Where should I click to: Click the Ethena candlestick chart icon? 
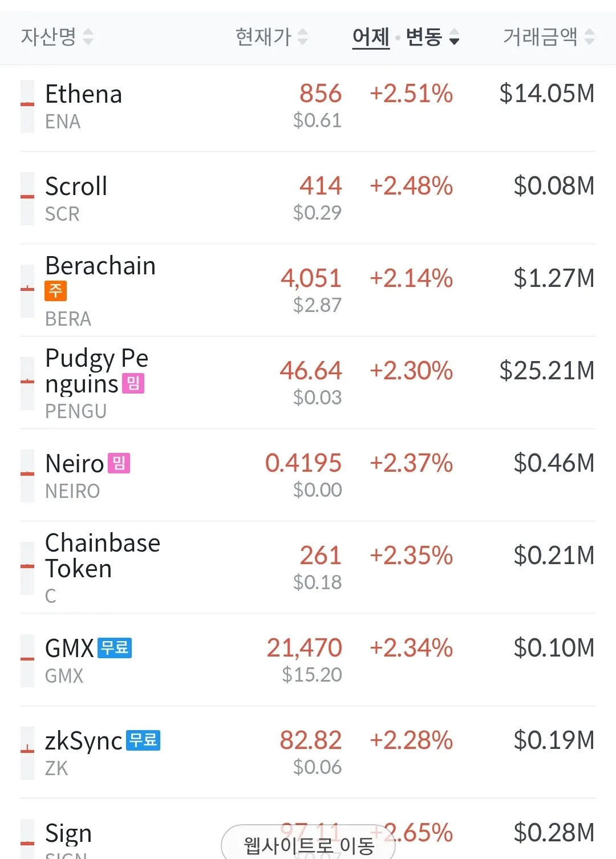pos(27,106)
